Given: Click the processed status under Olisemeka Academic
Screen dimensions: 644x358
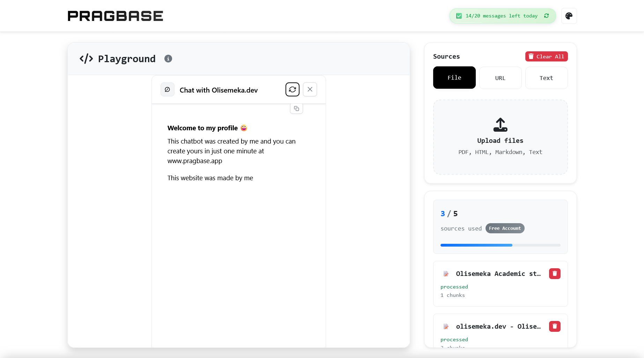Looking at the screenshot, I should tap(454, 287).
